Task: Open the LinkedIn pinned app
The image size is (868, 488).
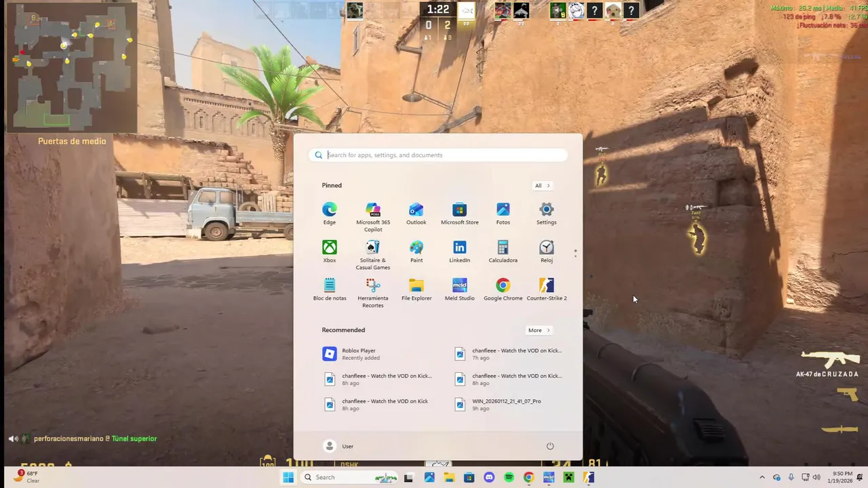Action: point(460,251)
